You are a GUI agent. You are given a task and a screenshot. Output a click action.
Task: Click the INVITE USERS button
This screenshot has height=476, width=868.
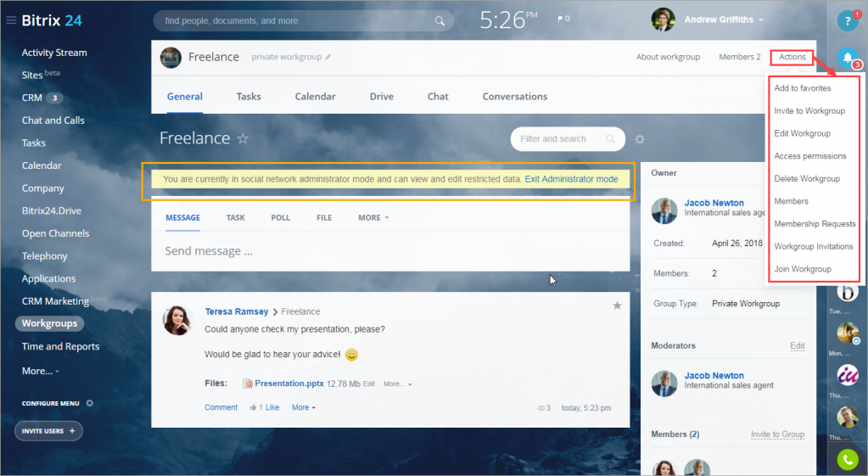pos(48,431)
